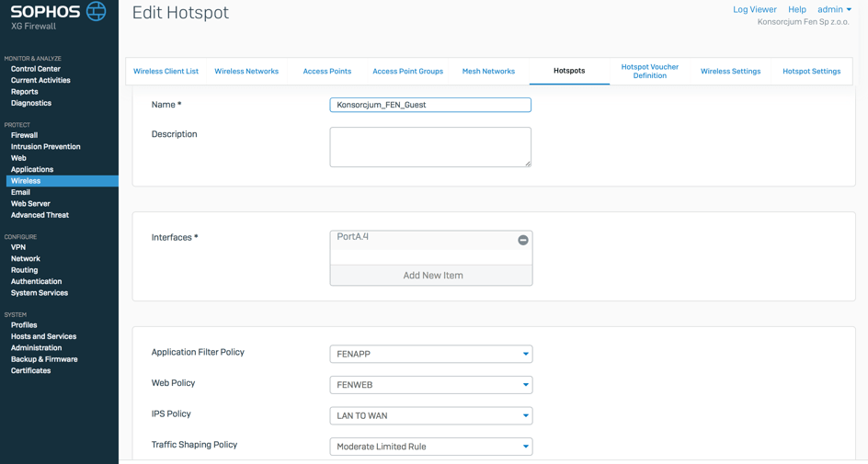Open Firewall in the sidebar
The image size is (868, 464).
pos(24,135)
